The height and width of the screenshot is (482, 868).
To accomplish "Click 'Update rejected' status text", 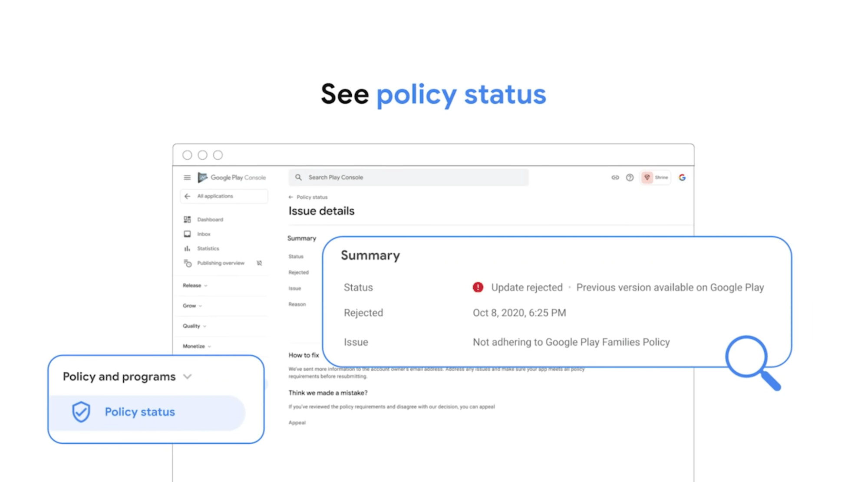I will coord(527,287).
